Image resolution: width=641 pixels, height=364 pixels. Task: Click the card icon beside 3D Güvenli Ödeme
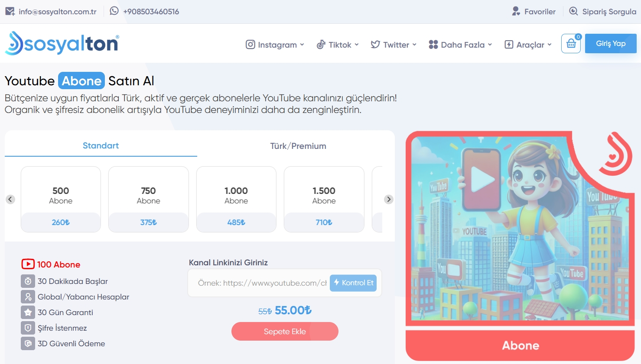point(28,344)
